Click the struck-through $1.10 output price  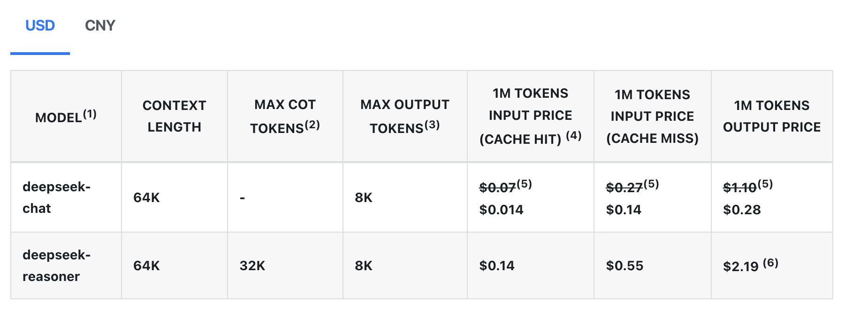pos(739,188)
